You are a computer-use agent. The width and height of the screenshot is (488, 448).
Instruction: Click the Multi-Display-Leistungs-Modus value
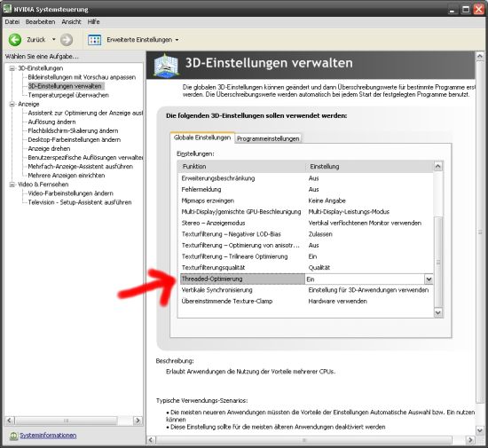pyautogui.click(x=349, y=212)
